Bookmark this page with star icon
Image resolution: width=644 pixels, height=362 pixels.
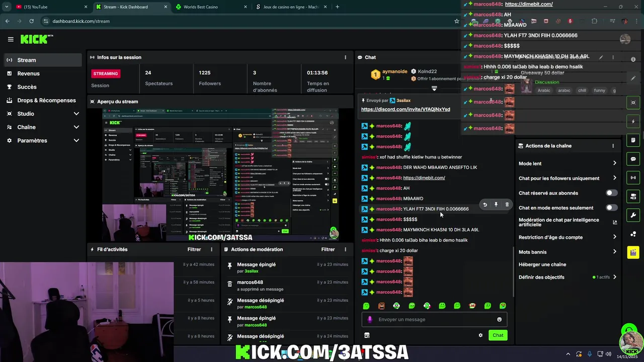[x=457, y=21]
